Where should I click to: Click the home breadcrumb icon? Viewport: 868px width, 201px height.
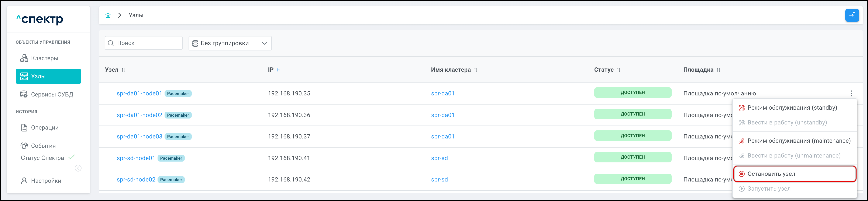click(108, 15)
